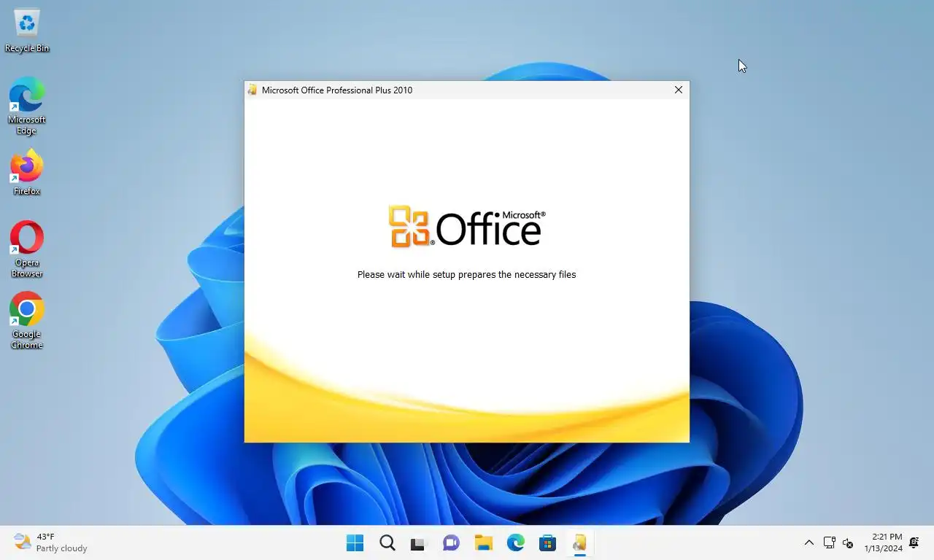Click the Office setup title bar icon
The image size is (934, 560).
point(252,90)
